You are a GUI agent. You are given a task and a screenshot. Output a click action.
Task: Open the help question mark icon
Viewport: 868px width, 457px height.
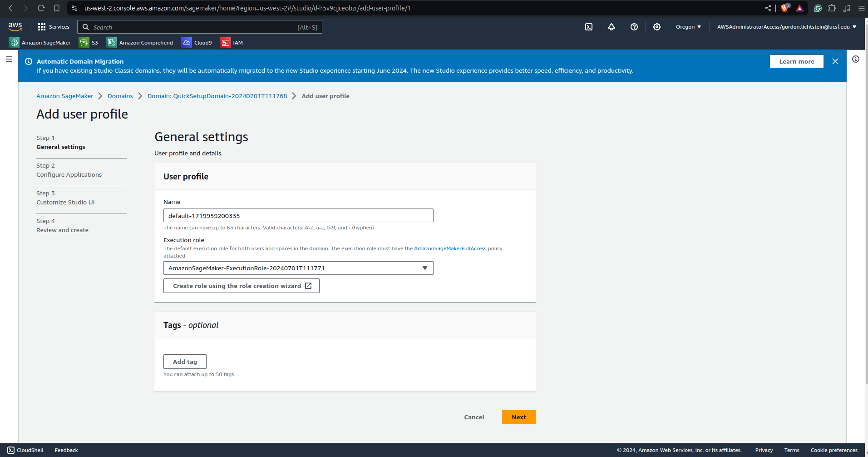(x=634, y=27)
